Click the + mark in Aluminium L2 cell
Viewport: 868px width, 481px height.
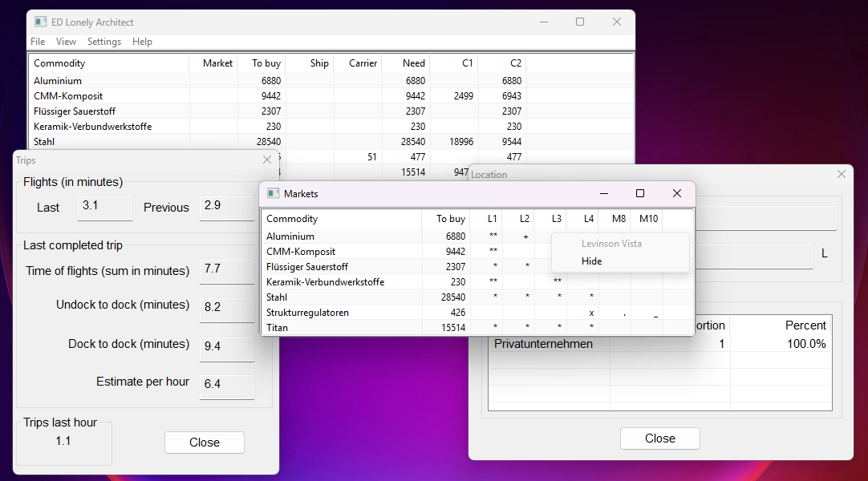pos(525,236)
